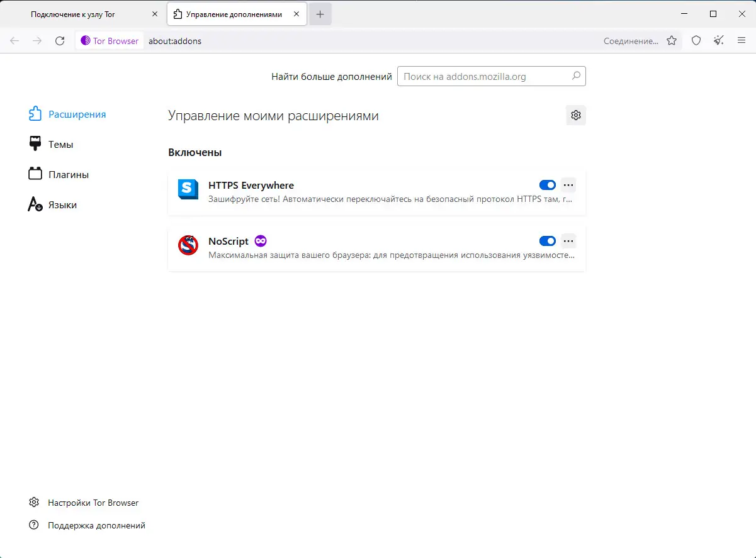Click the HTTPS Everywhere extension icon
Image resolution: width=756 pixels, height=558 pixels.
tap(188, 189)
